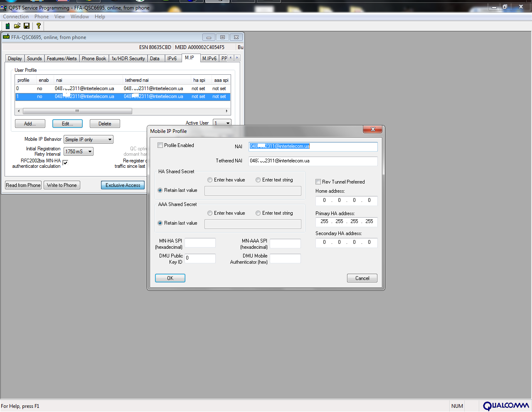Open Initial Registration Retry Interval dropdown
Screen dimensions: 532x412
coord(79,152)
